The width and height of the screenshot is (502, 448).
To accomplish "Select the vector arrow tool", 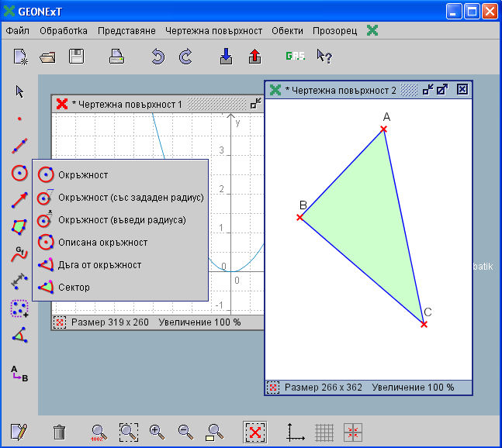I will [19, 200].
